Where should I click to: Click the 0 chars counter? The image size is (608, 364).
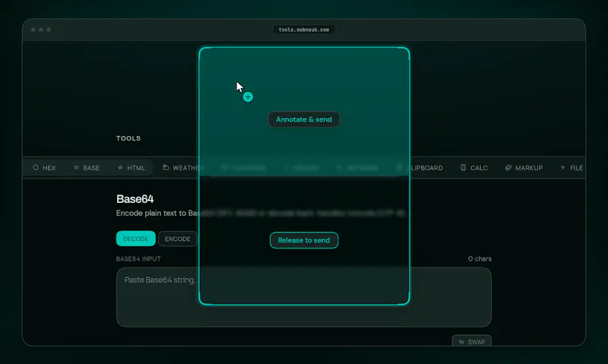coord(480,258)
